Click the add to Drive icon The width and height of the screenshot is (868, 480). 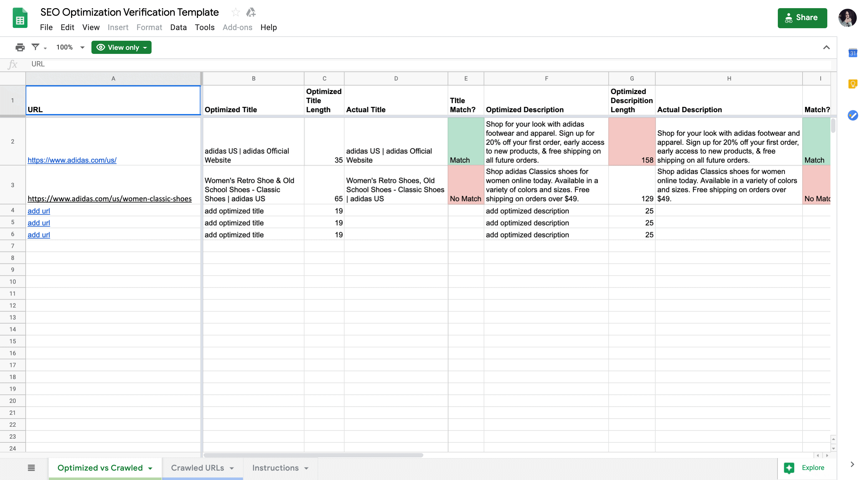point(251,13)
